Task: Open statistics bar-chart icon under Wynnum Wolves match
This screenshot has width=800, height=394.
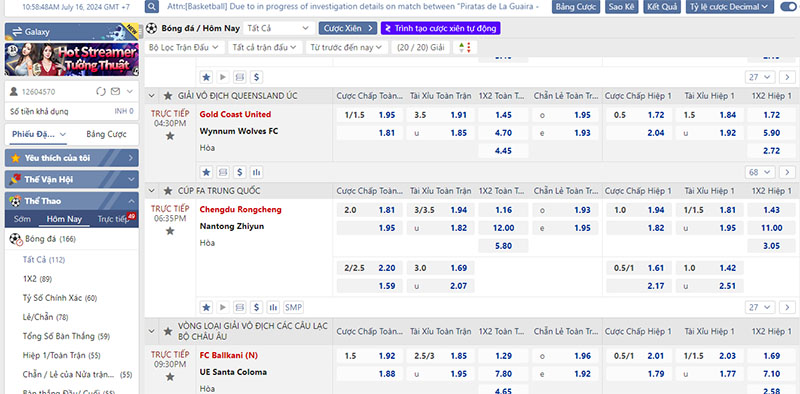Action: click(256, 173)
